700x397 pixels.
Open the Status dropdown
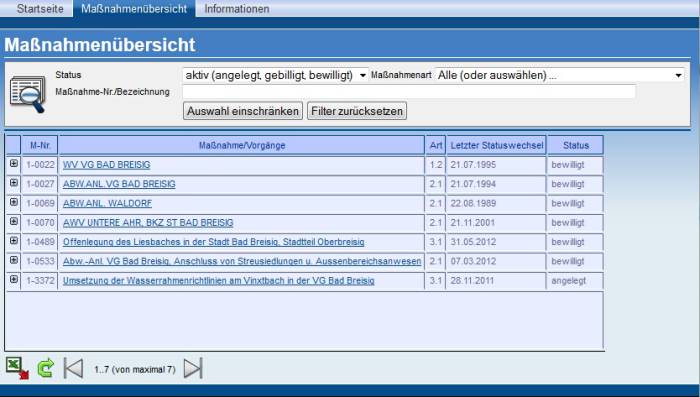click(x=275, y=75)
